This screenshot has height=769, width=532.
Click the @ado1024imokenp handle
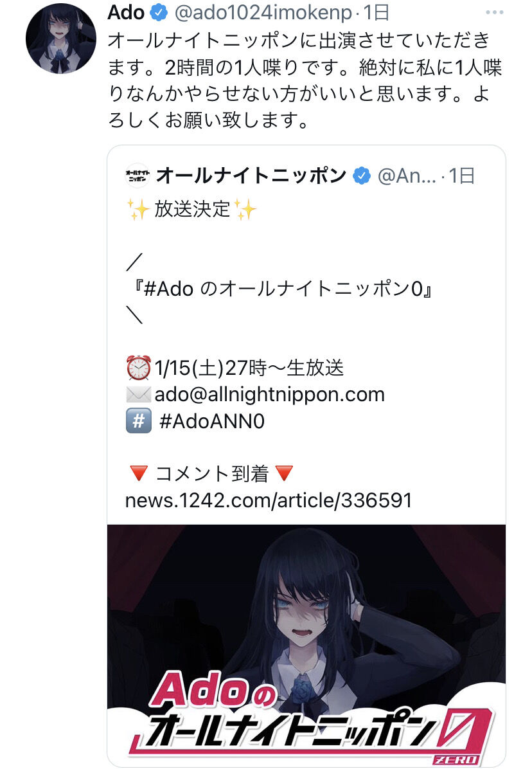point(263,14)
